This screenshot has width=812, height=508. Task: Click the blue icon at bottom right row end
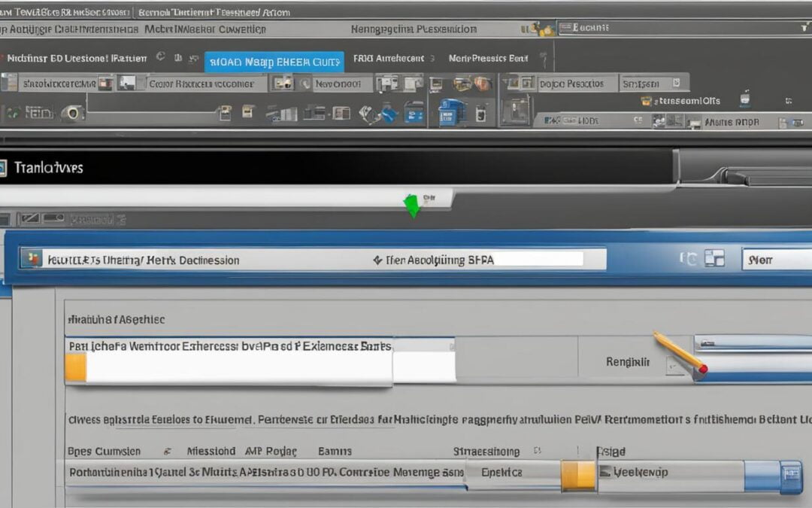[x=789, y=477]
